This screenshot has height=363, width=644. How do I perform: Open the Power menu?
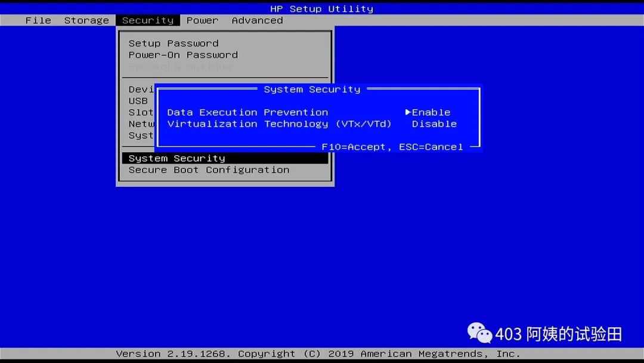(x=202, y=20)
